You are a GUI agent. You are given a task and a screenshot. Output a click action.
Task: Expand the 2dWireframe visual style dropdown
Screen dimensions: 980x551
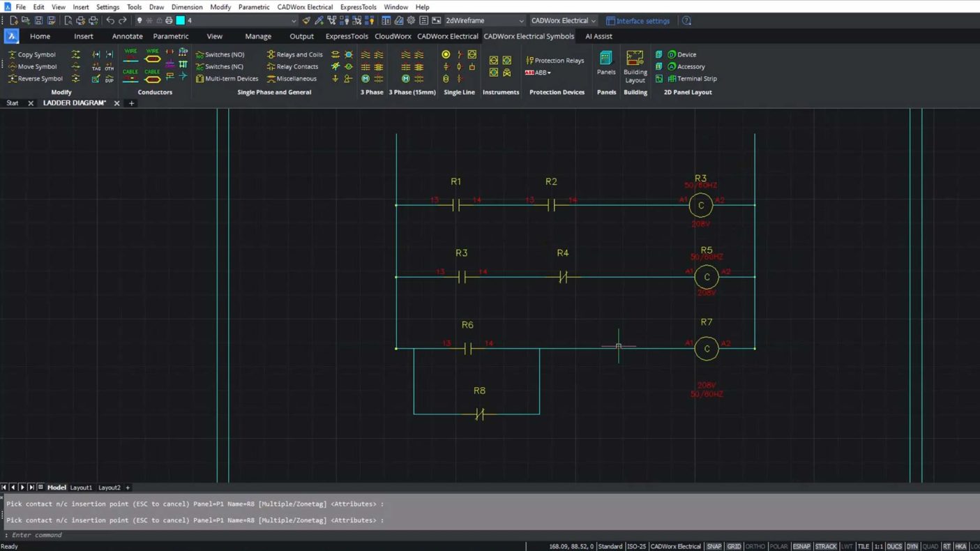[520, 21]
